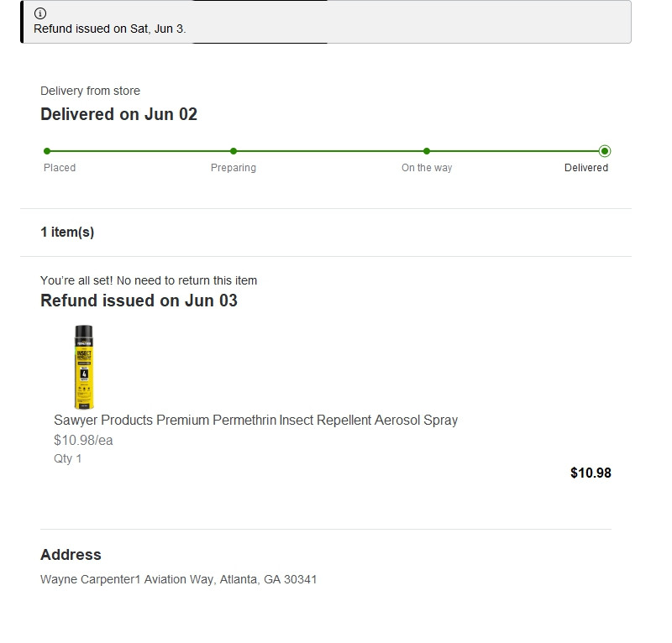Click the Preparing step label
This screenshot has height=643, width=672.
click(x=234, y=168)
